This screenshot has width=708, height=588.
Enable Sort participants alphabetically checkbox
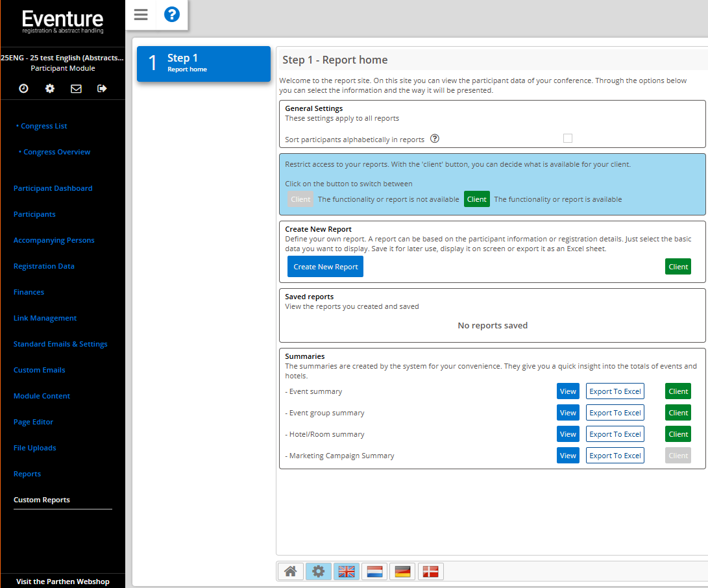[x=568, y=138]
